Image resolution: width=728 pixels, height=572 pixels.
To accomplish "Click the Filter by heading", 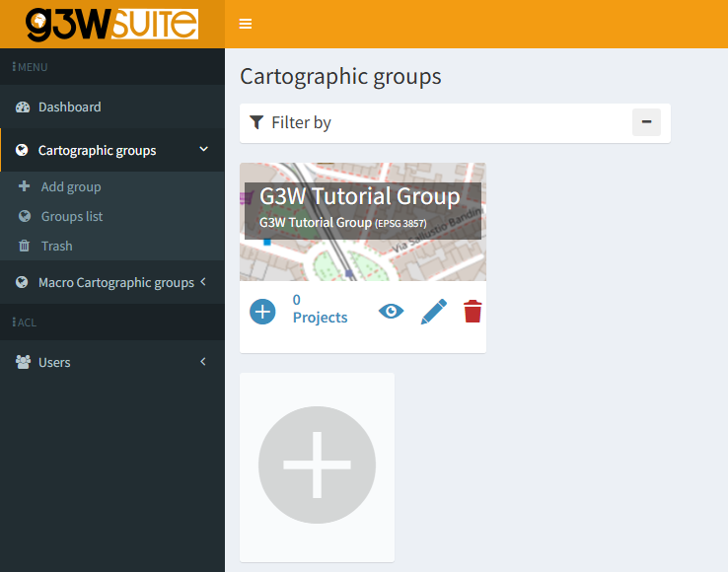I will (x=301, y=122).
